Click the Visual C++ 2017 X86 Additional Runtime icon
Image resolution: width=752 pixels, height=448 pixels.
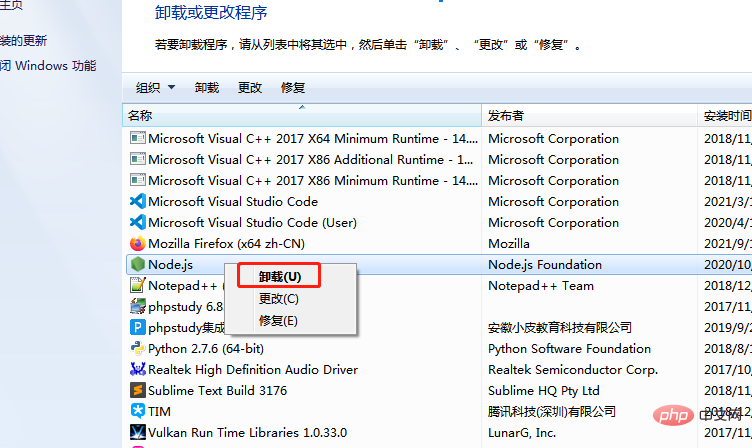138,159
